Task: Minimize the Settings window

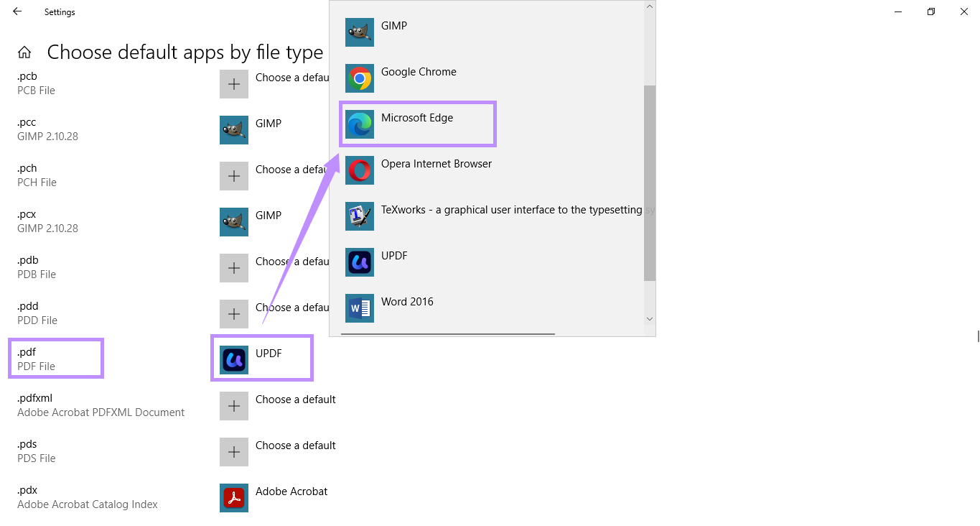Action: (898, 11)
